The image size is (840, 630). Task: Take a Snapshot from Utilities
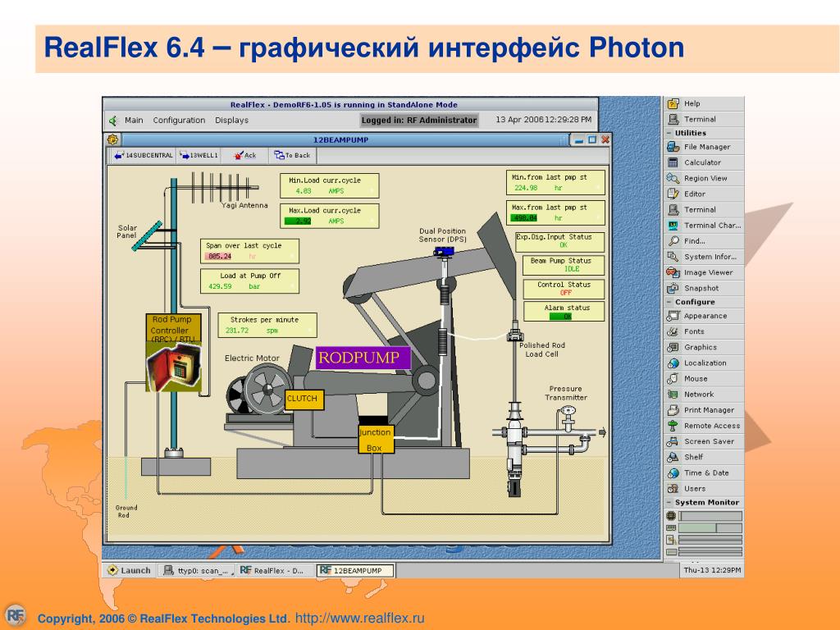[704, 288]
